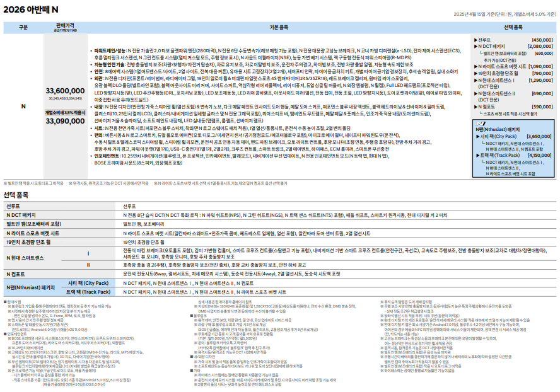Click the N logo in the N팬 package box
The height and width of the screenshot is (392, 560).
point(481,124)
